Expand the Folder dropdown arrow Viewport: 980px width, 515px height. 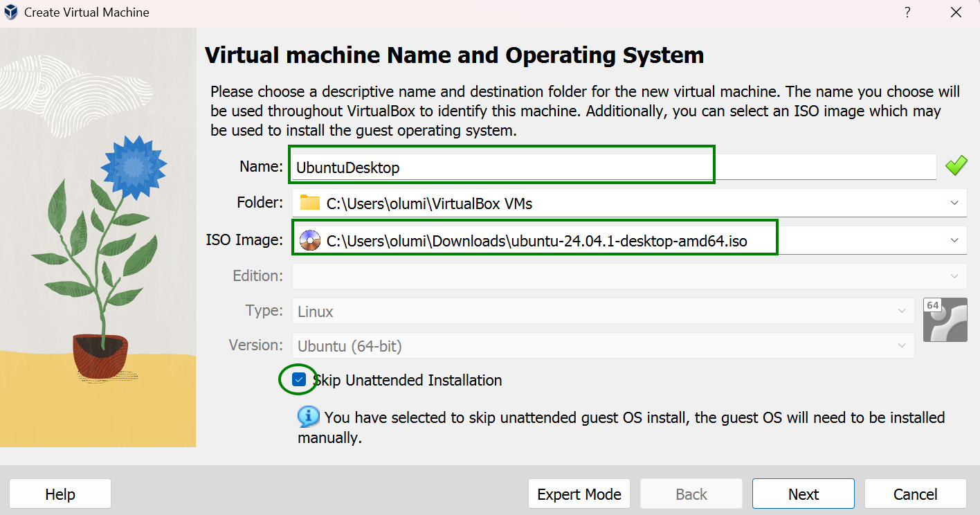[954, 203]
